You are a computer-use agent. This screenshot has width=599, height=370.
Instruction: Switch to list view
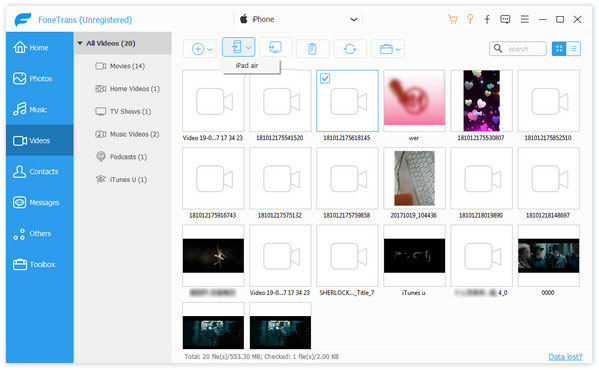click(x=573, y=48)
